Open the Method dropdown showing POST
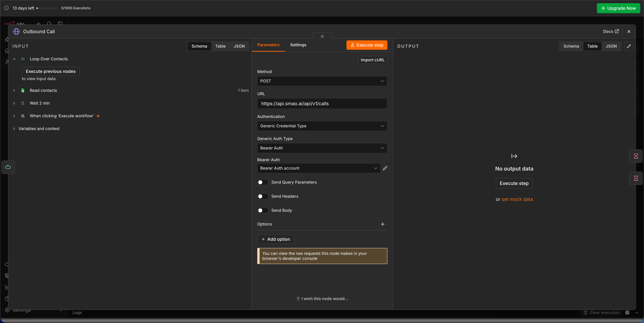The image size is (644, 323). (322, 81)
